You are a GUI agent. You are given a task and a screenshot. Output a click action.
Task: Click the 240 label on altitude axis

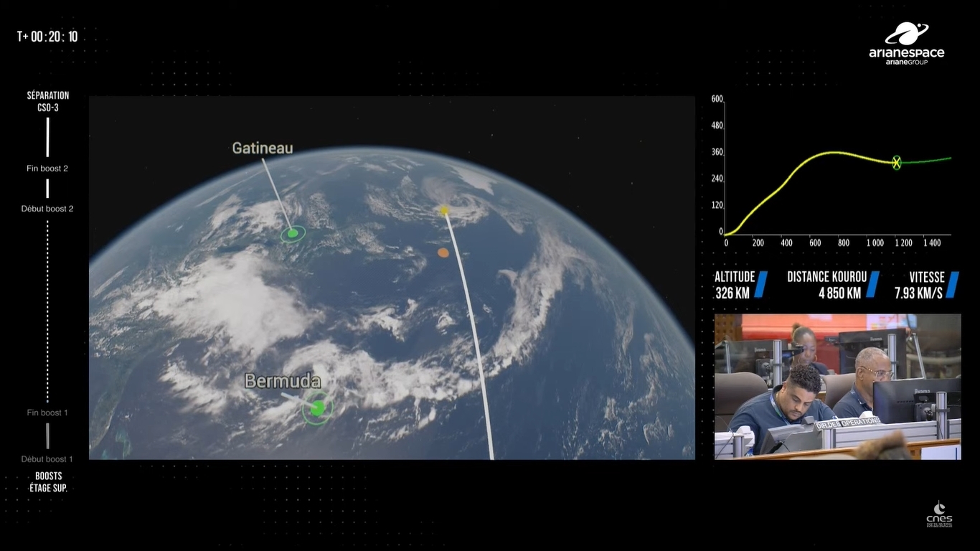tap(717, 179)
